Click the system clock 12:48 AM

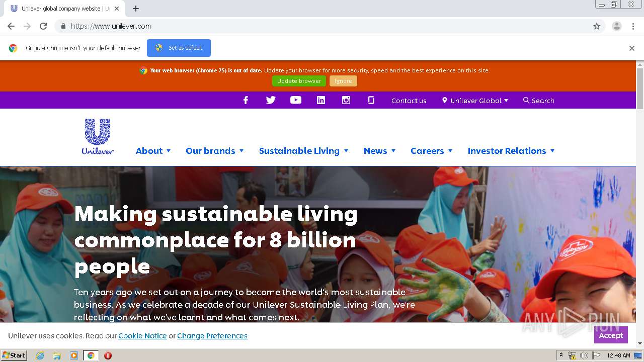618,355
